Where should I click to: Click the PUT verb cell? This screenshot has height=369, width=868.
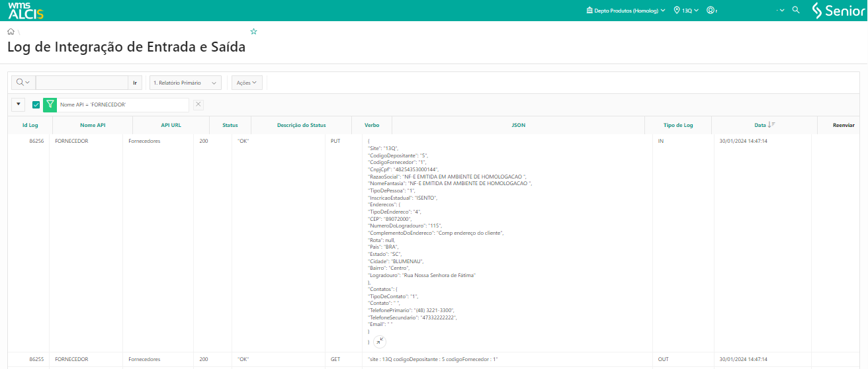click(x=335, y=141)
